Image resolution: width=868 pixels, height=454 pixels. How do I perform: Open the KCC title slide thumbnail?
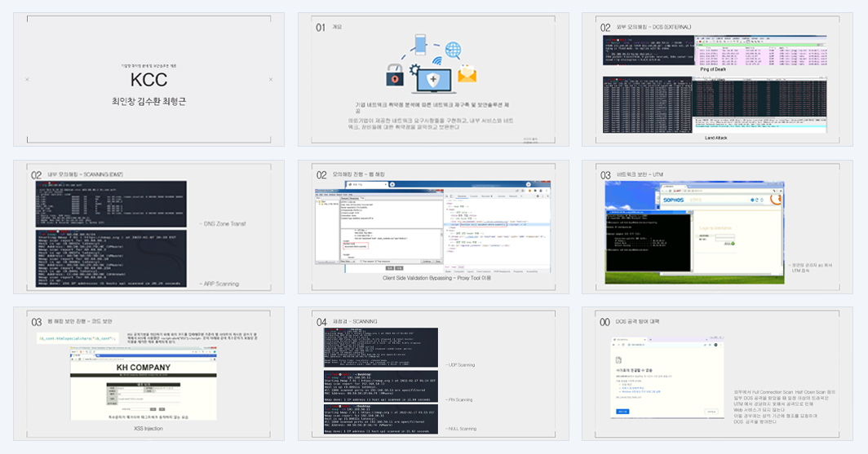point(149,80)
